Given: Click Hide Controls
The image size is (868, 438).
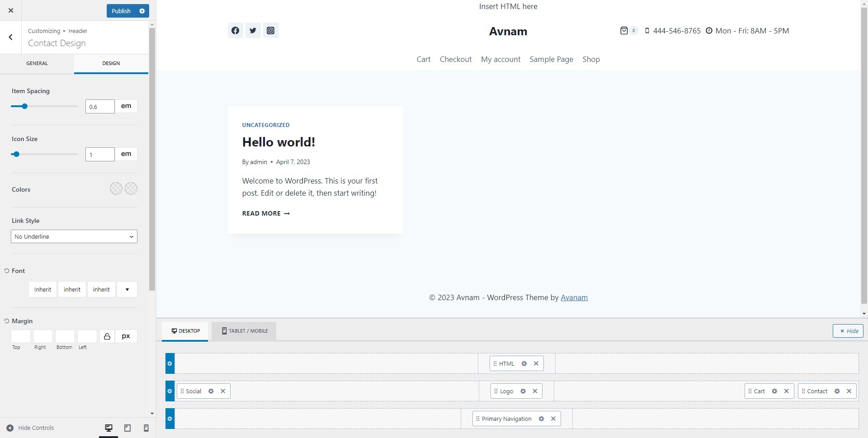Looking at the screenshot, I should point(30,428).
